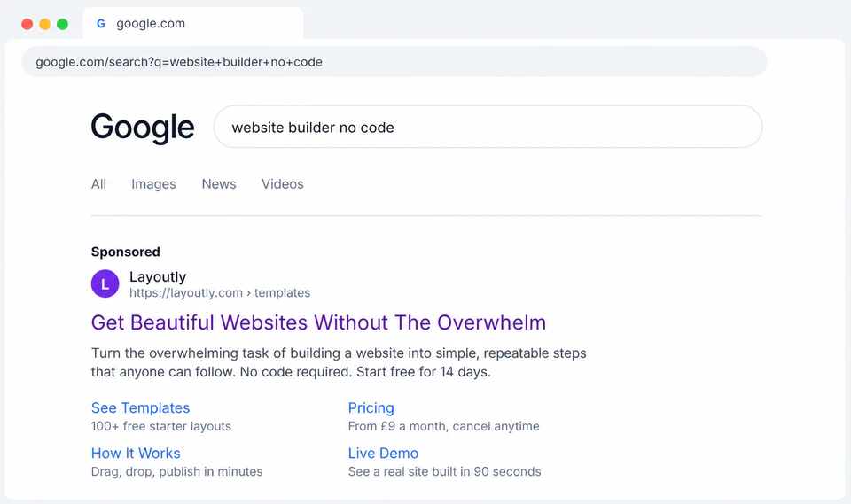Switch to the All results tab
Image resolution: width=851 pixels, height=504 pixels.
98,184
